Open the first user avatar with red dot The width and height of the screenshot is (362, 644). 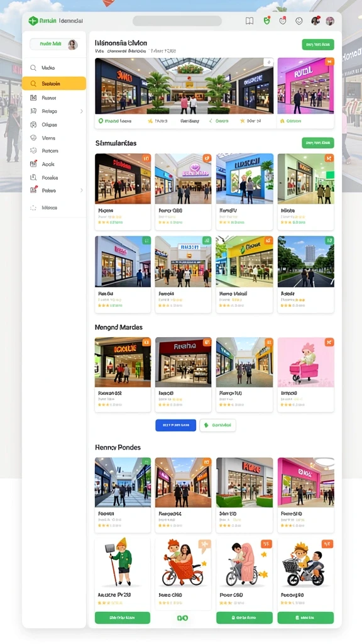pos(315,21)
